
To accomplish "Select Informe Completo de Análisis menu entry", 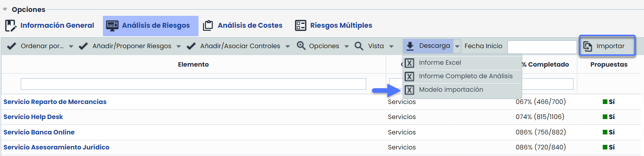I will 466,76.
